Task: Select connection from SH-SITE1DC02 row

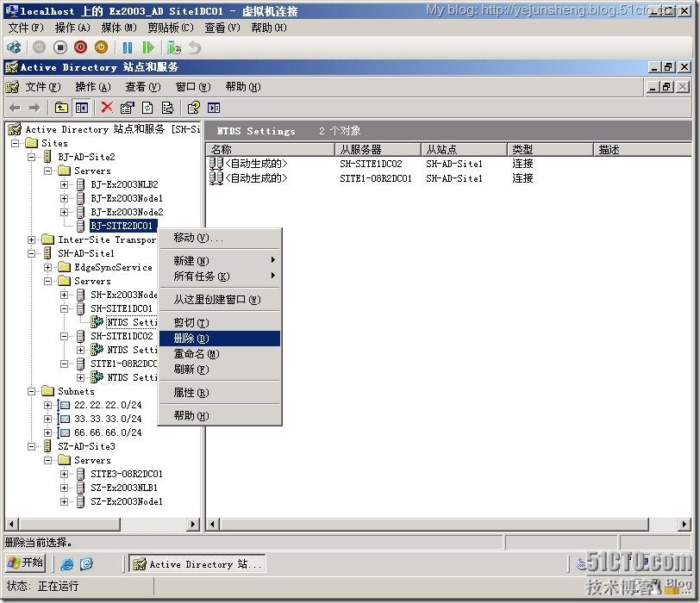Action: click(371, 164)
